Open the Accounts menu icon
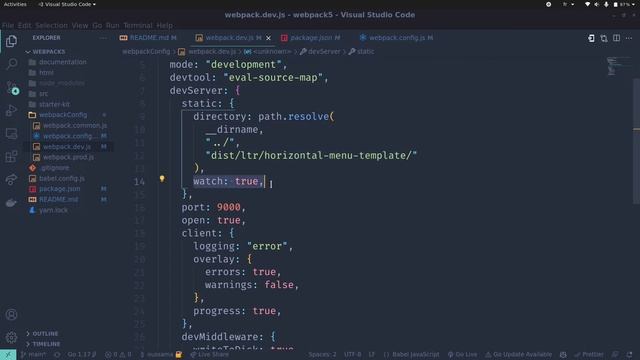640x360 pixels. click(x=11, y=314)
